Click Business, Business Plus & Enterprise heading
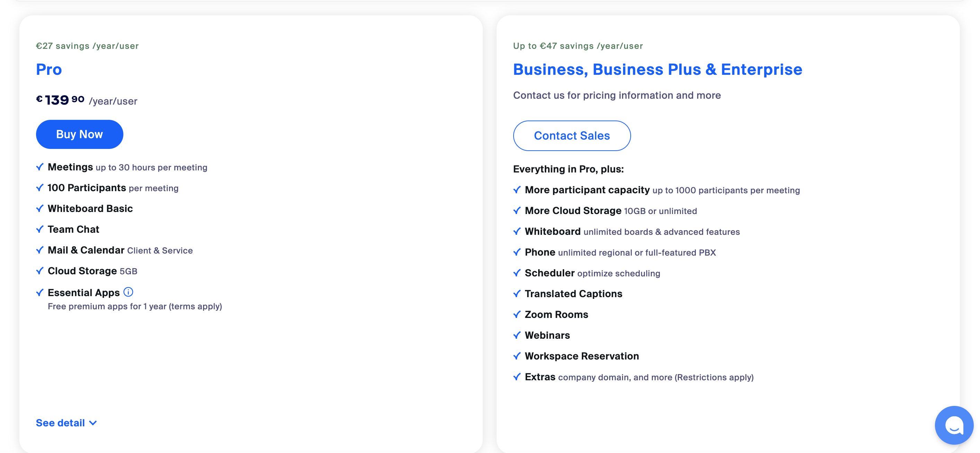Screen dimensions: 980x453 tap(657, 69)
